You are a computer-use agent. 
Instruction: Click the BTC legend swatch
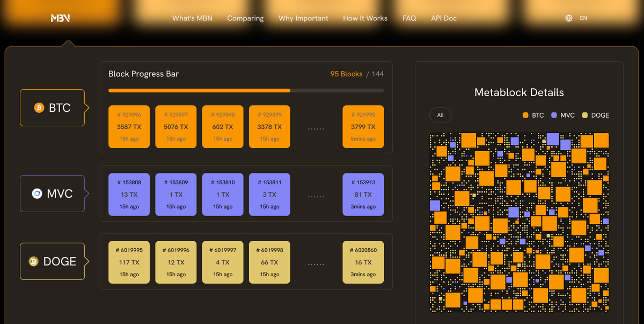(525, 115)
